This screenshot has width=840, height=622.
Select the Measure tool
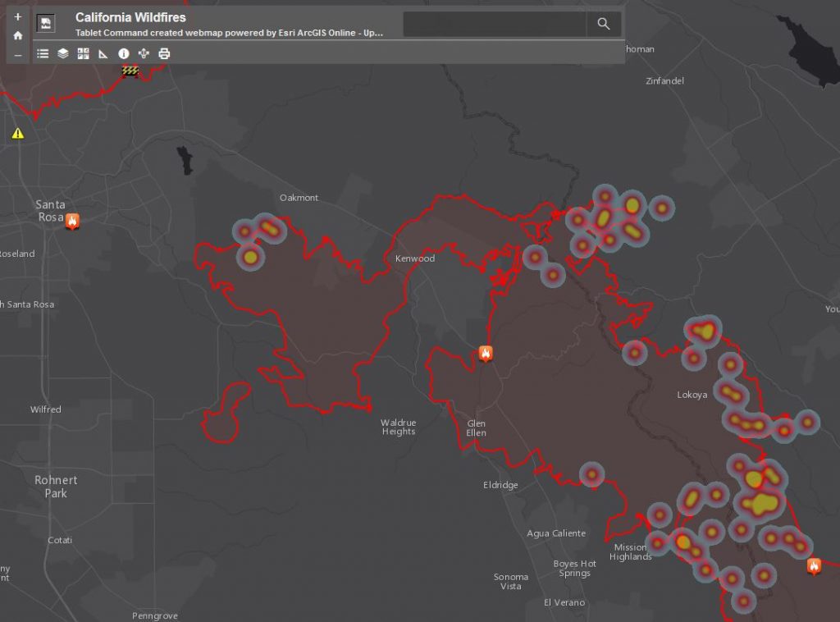(103, 53)
